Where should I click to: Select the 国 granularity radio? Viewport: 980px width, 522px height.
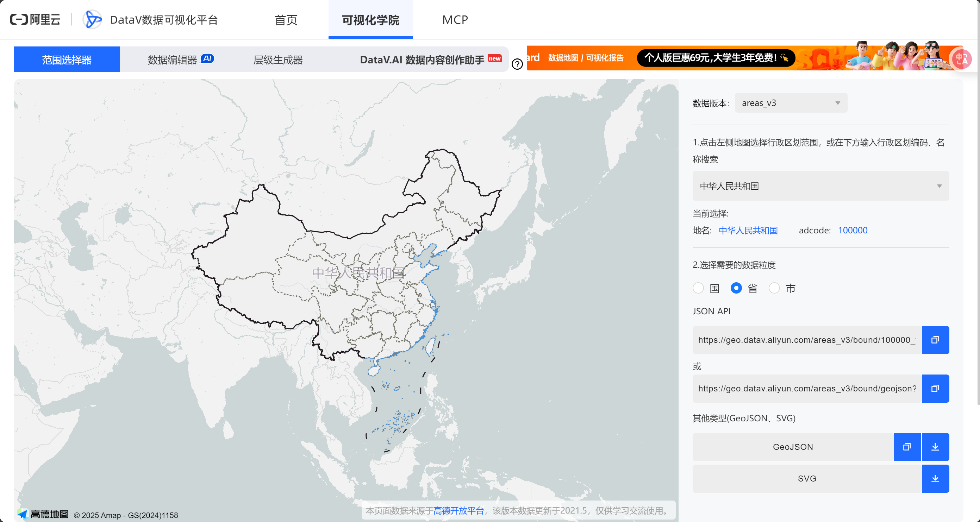698,288
